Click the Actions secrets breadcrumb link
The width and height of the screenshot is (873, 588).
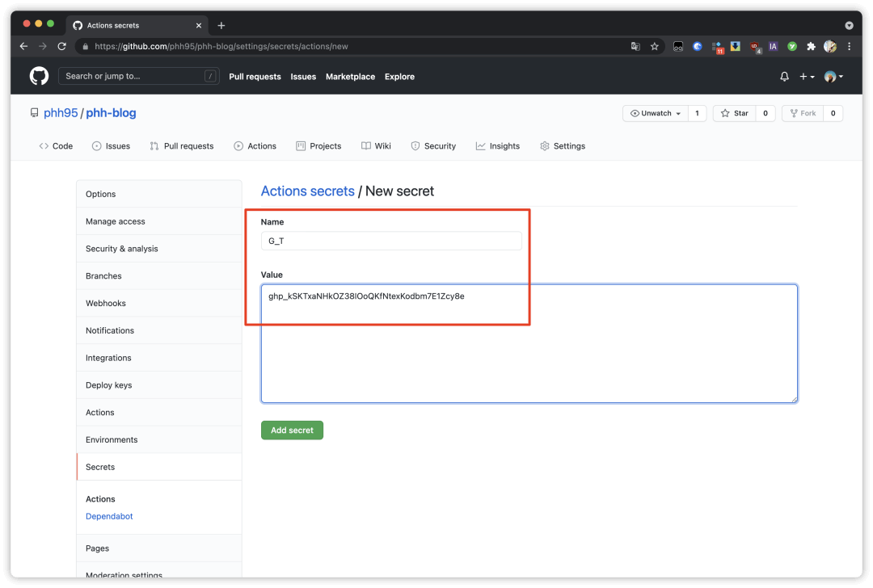(x=307, y=191)
